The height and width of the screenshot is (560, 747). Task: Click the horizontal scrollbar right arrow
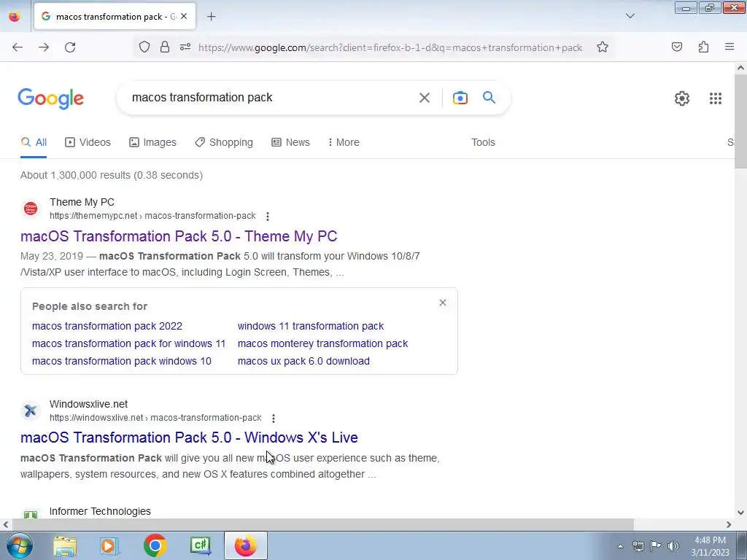pyautogui.click(x=729, y=524)
